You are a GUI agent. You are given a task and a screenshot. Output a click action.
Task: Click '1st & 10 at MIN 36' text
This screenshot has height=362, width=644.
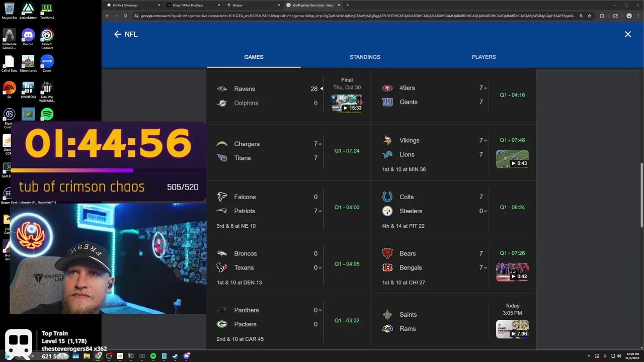[x=404, y=169]
